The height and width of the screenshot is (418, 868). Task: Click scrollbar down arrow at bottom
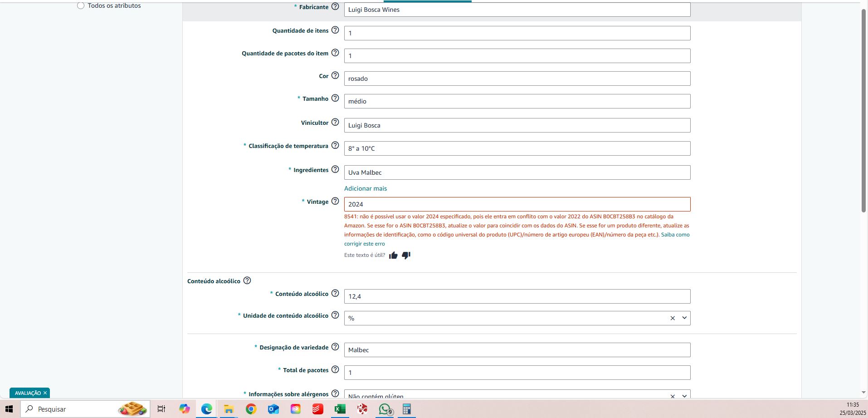pos(864,393)
